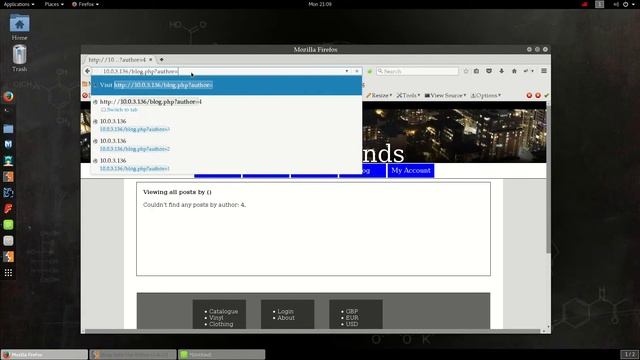Launch Metasploit from the dock
This screenshot has height=360, width=640.
(x=8, y=144)
